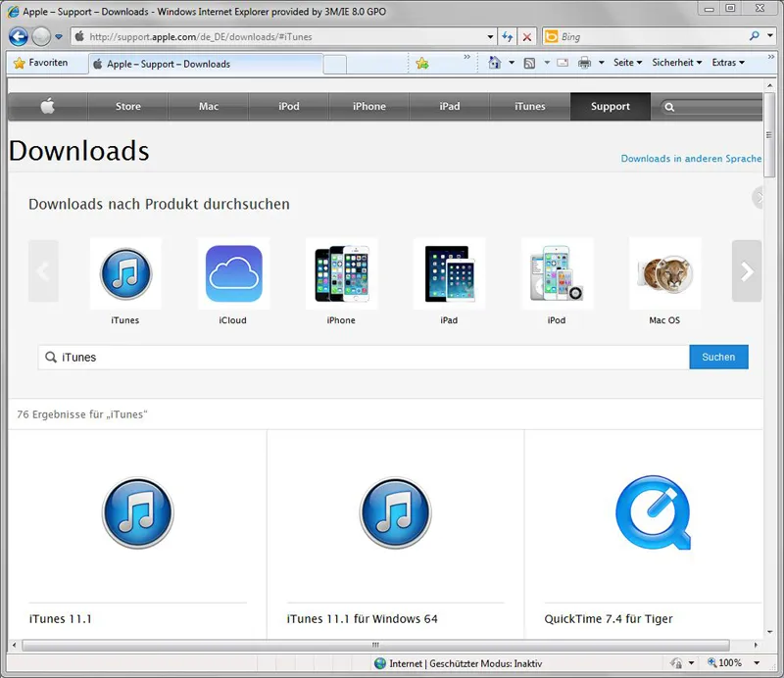
Task: Expand the address bar history dropdown
Action: (490, 36)
